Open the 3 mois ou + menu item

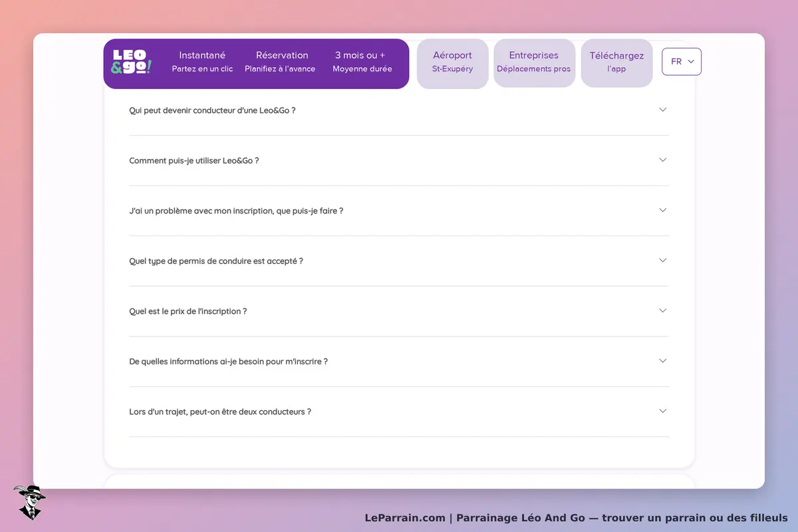[x=362, y=61]
